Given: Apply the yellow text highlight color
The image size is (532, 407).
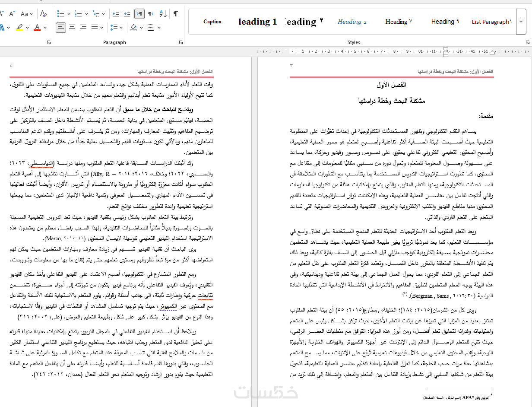Looking at the screenshot, I should coord(19,28).
